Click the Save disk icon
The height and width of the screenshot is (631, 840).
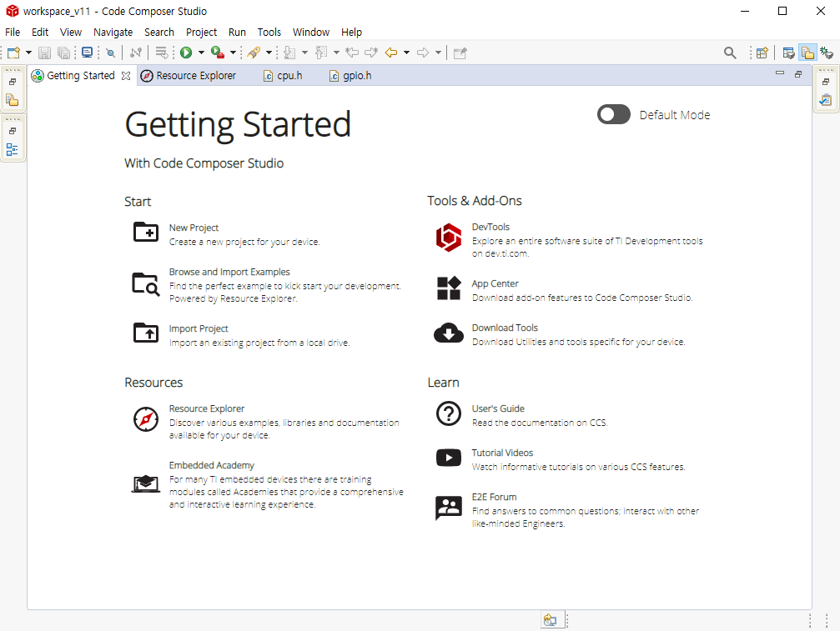[44, 53]
